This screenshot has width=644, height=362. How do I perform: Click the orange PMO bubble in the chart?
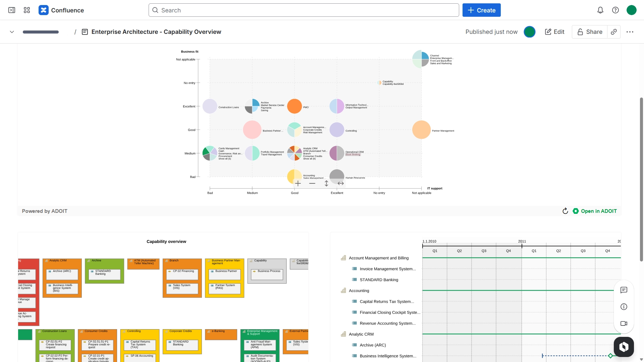294,106
